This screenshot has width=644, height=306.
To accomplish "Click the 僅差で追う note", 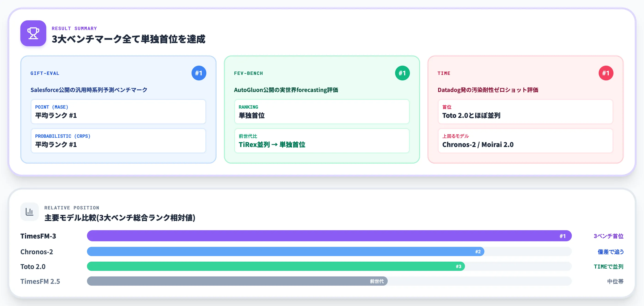I will (610, 252).
